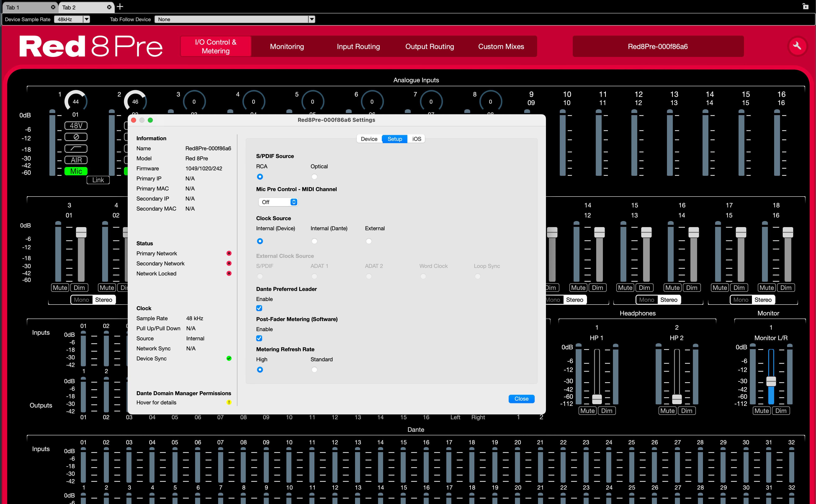Viewport: 816px width, 504px height.
Task: Set outputs 17/18 pair to Stereo
Action: (763, 300)
